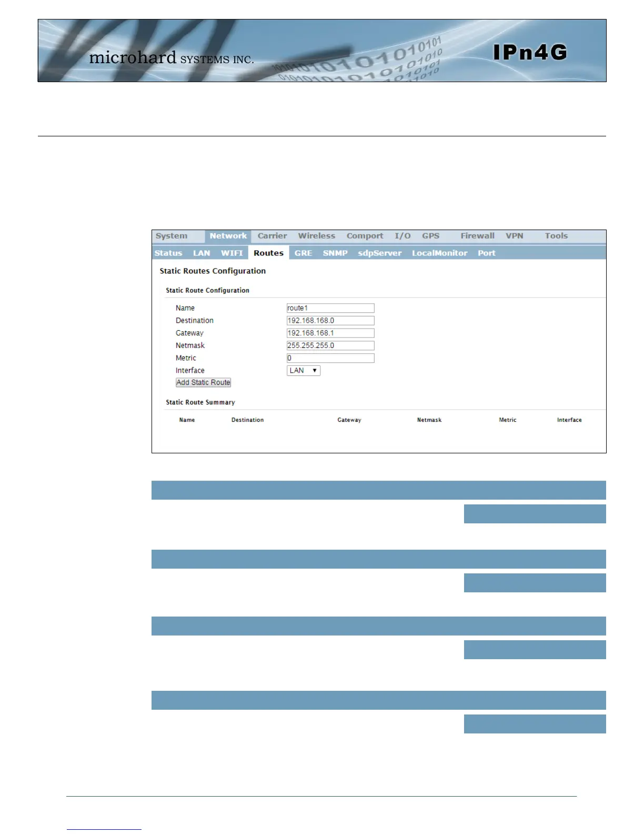Go to the I/O tab
This screenshot has height=834, width=644.
[402, 236]
